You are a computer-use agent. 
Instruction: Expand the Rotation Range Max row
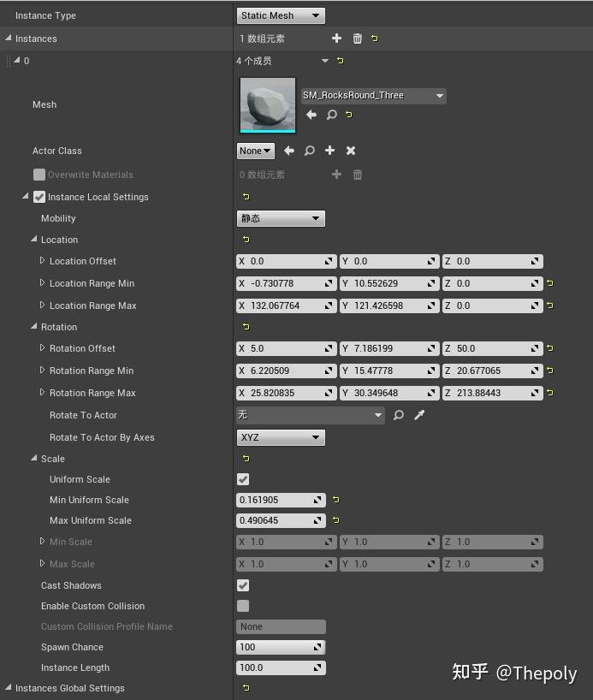(x=42, y=393)
